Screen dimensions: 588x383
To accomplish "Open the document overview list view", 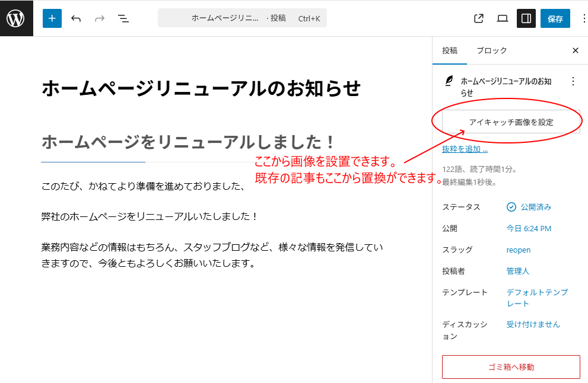I will [x=123, y=18].
